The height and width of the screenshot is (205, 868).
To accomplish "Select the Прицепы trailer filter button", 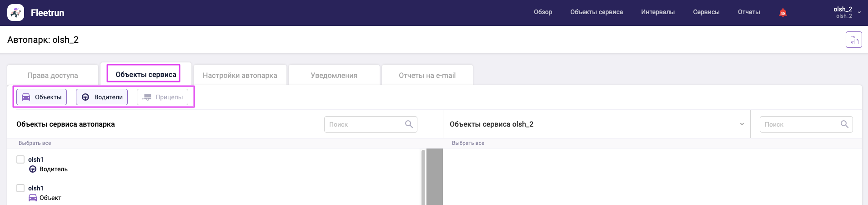I will coord(162,97).
